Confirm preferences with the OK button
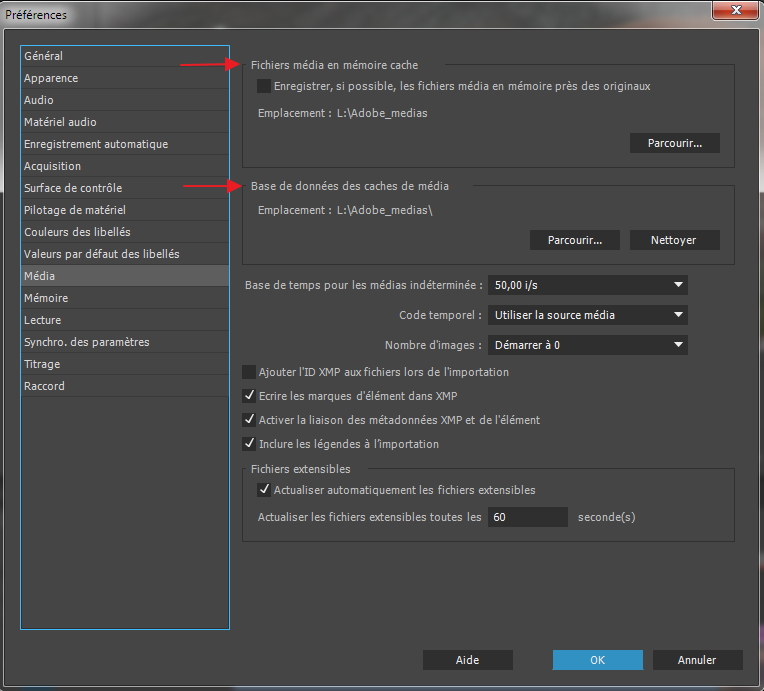Viewport: 764px width, 691px height. click(597, 660)
